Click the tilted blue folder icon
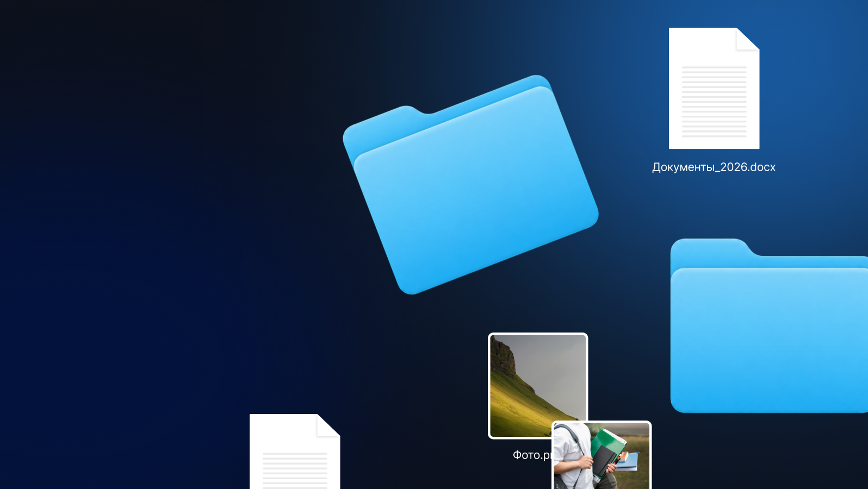Viewport: 868px width, 489px height. pos(470,185)
